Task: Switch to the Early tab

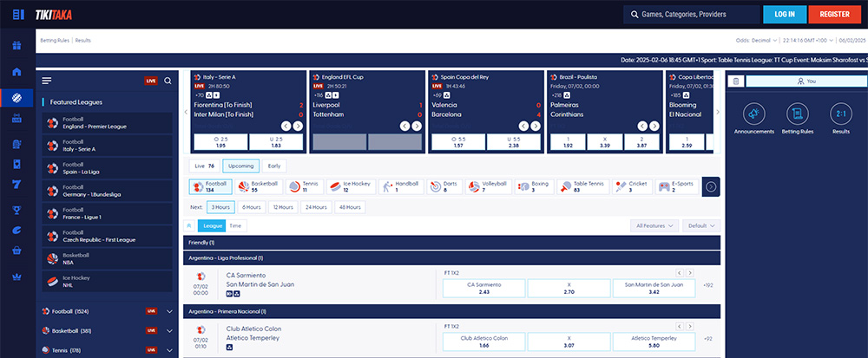Action: (273, 166)
